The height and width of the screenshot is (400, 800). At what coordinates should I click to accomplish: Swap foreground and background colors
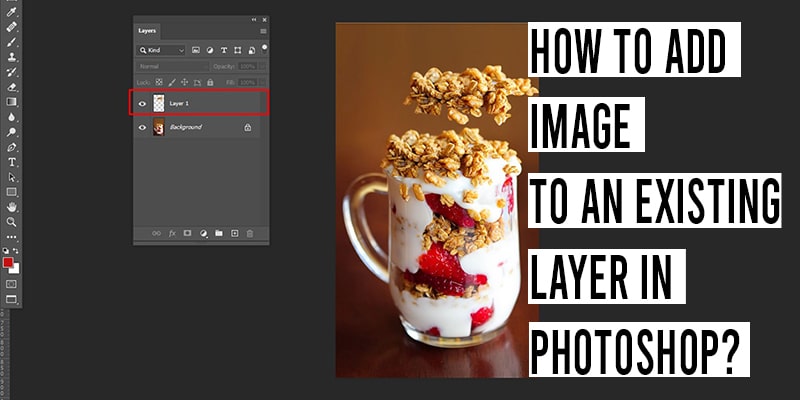pos(16,251)
